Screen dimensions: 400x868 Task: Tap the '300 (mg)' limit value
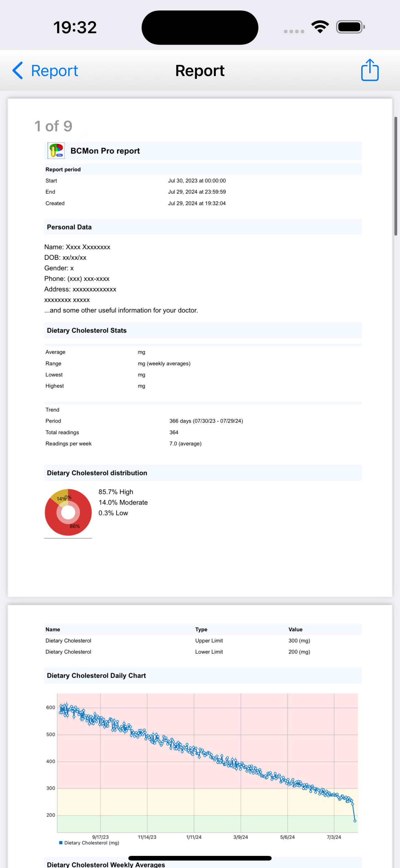point(299,640)
